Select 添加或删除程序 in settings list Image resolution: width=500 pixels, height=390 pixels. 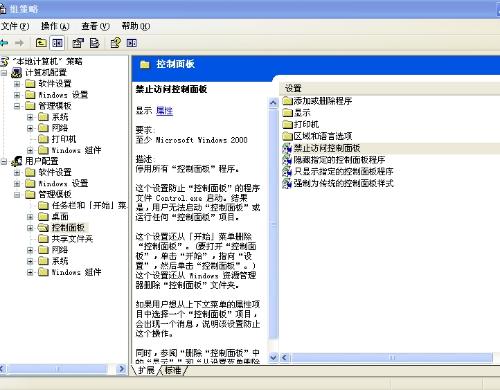tap(323, 101)
